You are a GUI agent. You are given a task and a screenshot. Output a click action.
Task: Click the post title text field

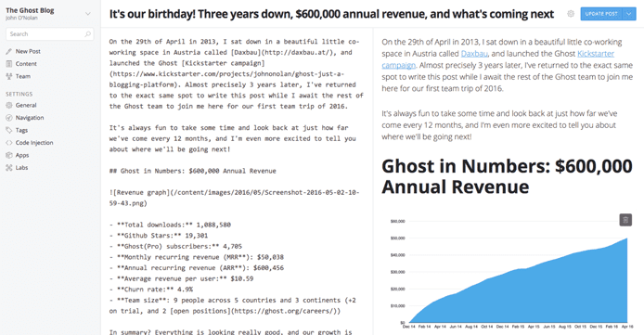[331, 14]
